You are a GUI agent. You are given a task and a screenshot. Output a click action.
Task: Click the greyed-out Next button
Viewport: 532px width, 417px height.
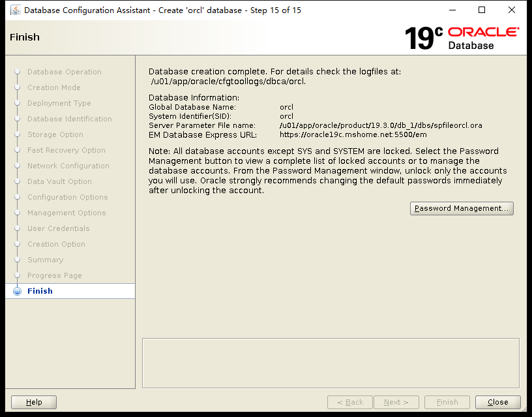click(396, 402)
